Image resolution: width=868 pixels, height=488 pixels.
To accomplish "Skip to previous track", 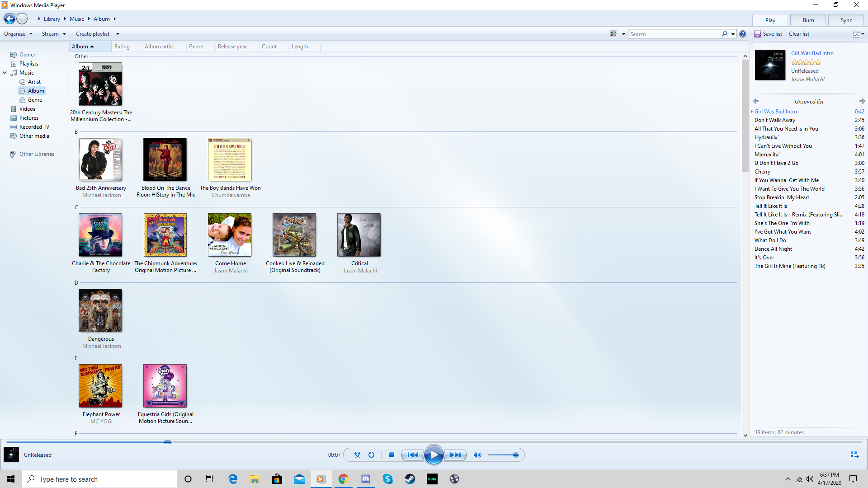I will coord(413,455).
